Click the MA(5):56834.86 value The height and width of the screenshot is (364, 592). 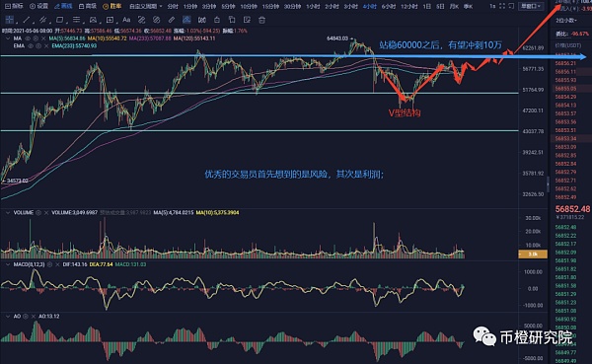point(67,38)
